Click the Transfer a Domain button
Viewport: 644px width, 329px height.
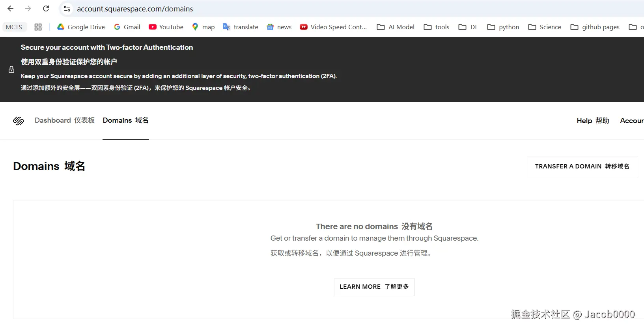coord(582,167)
